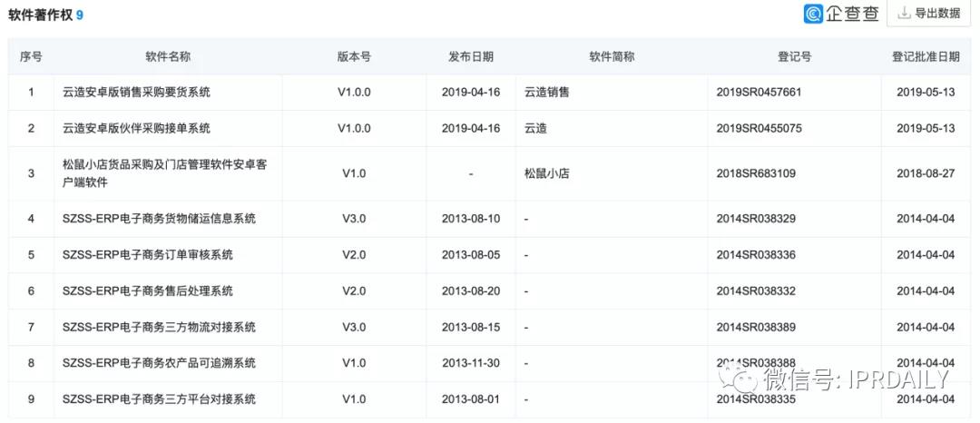Click the row number 9 cell

click(31, 399)
